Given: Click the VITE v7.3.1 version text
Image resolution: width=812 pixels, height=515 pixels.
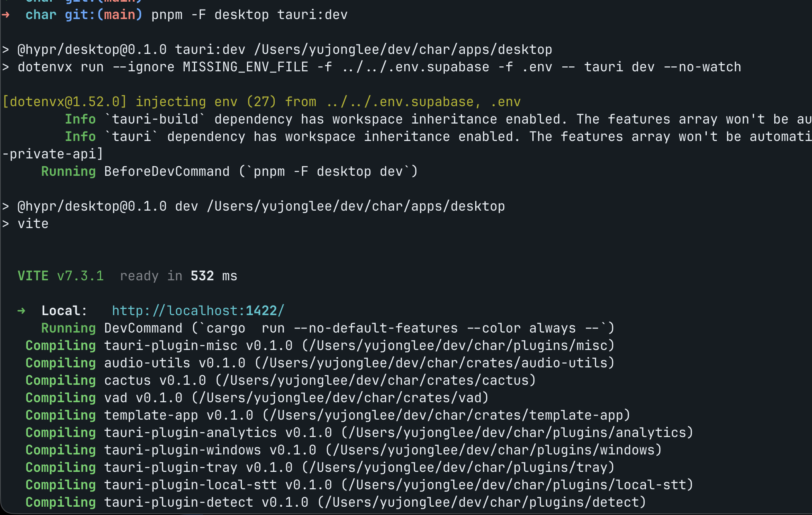Looking at the screenshot, I should tap(60, 276).
